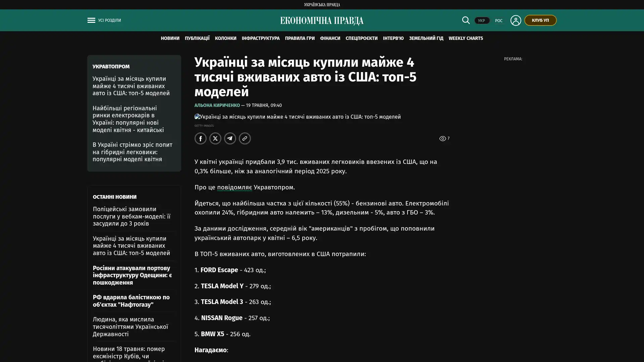
Task: Click the РЕКЛАМА label
Action: [x=513, y=59]
